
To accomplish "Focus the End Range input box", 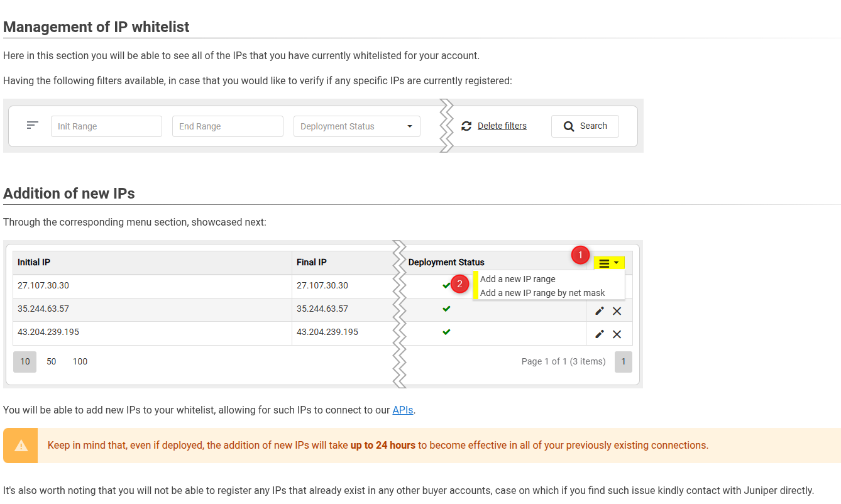I will 228,126.
